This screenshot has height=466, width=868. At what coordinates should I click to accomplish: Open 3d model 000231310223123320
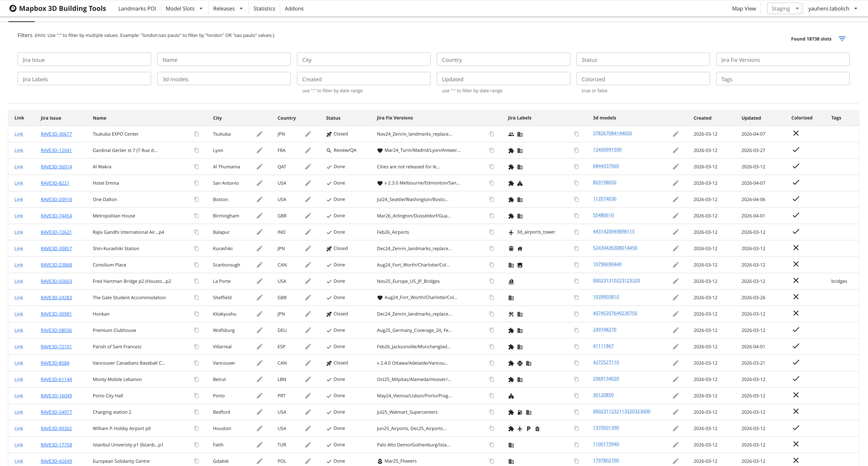(x=616, y=281)
